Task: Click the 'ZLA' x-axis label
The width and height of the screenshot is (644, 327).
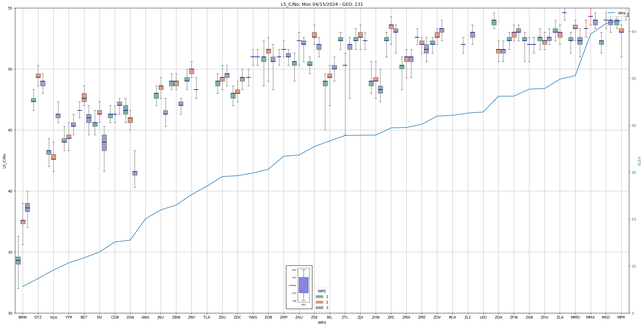Action: pyautogui.click(x=560, y=317)
